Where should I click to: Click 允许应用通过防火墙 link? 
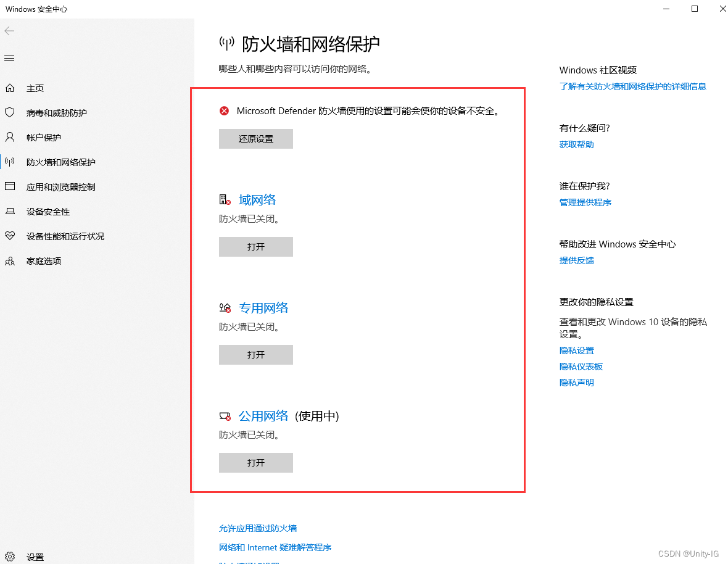[258, 528]
